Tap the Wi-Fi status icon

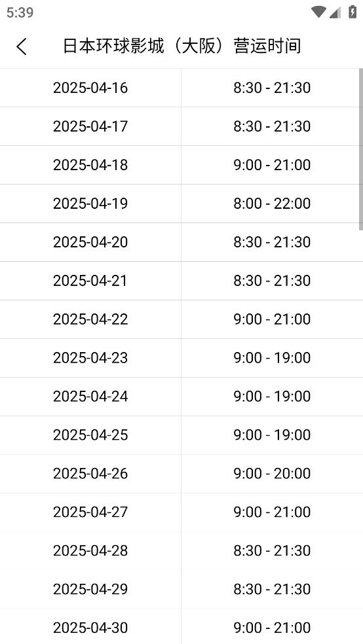pos(318,12)
